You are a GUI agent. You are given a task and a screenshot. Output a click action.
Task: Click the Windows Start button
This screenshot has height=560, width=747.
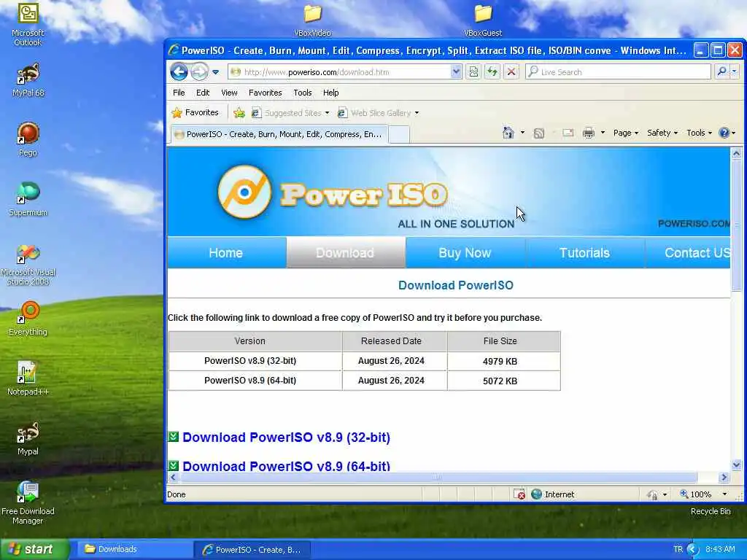click(x=34, y=549)
